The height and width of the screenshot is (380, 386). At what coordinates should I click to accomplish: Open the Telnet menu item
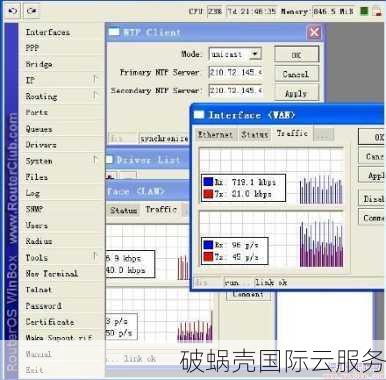38,290
